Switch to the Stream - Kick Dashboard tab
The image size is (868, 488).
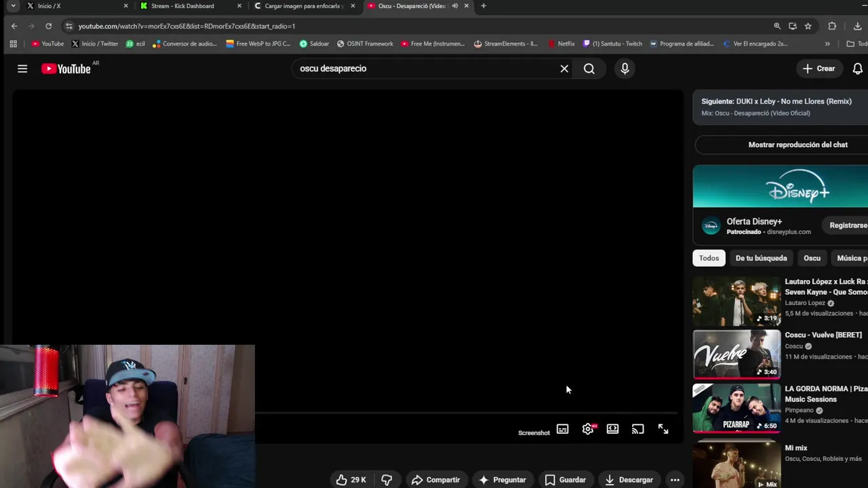pyautogui.click(x=190, y=6)
